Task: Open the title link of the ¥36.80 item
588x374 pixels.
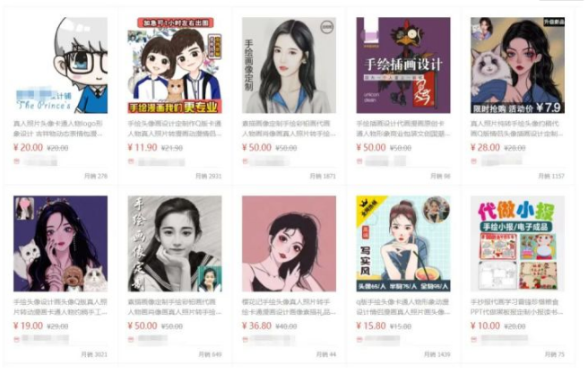Action: tap(289, 307)
